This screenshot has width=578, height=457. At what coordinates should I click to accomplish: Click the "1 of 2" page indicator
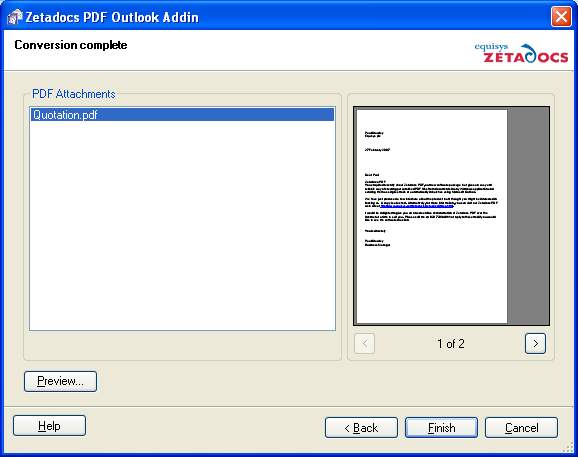[x=450, y=344]
